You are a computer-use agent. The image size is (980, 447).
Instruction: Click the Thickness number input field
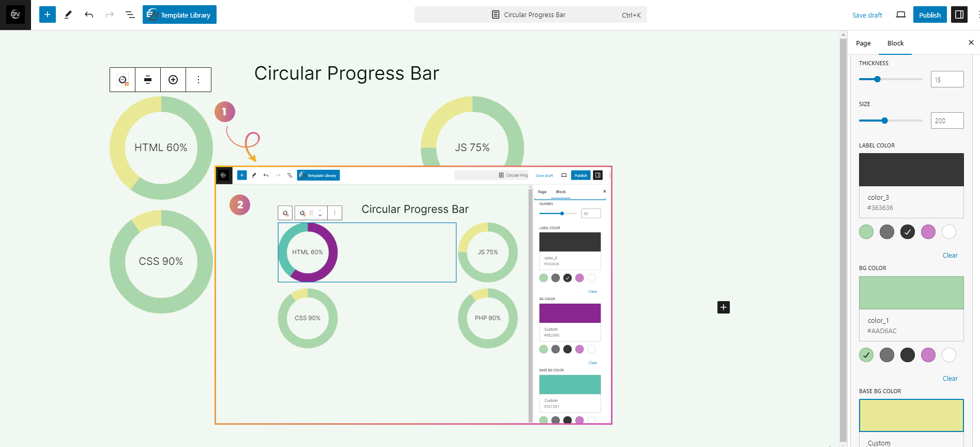click(947, 79)
